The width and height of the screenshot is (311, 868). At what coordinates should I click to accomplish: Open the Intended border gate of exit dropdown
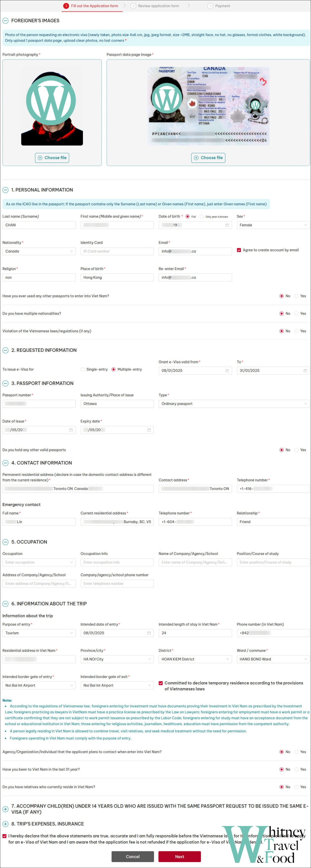click(117, 685)
